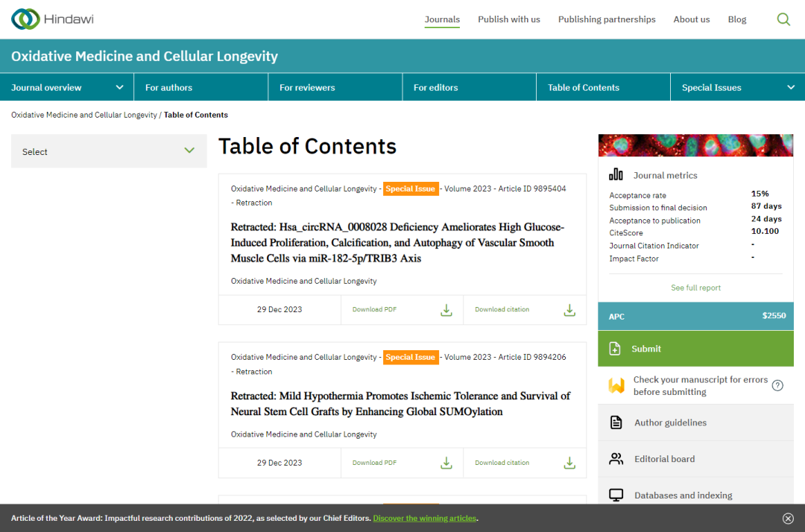Click citation download arrow for Hsa_circRNA article
Viewport: 805px width, 532px height.
569,310
